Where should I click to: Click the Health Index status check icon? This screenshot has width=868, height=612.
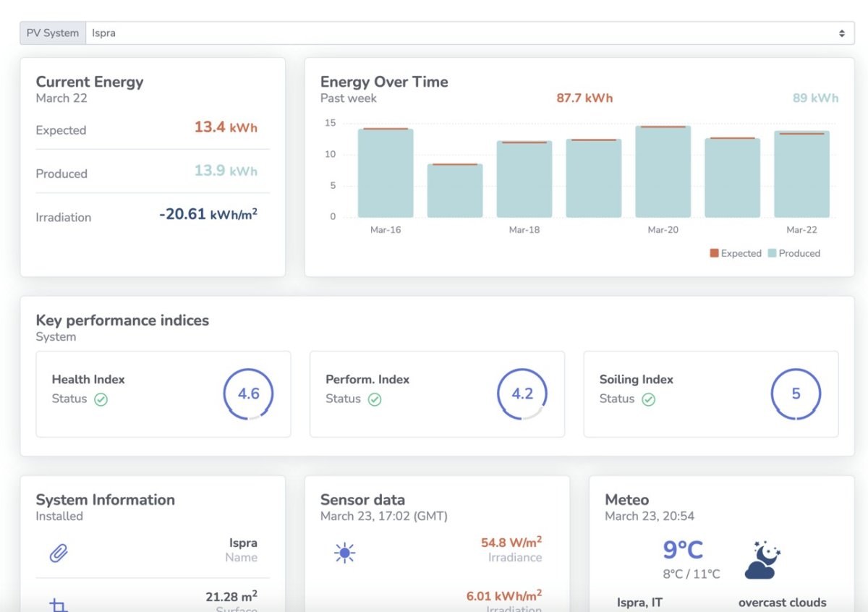coord(101,399)
